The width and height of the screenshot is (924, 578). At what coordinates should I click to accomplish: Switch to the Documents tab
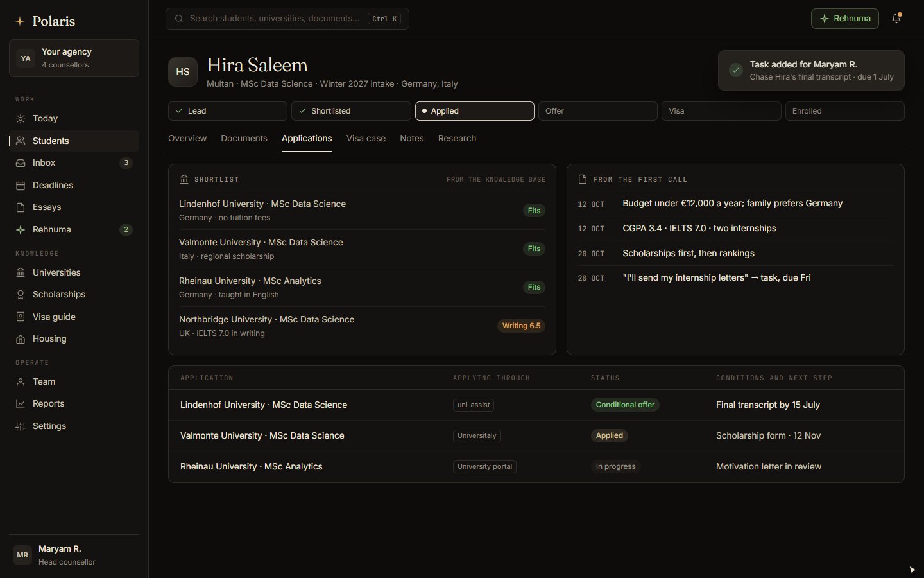[244, 139]
